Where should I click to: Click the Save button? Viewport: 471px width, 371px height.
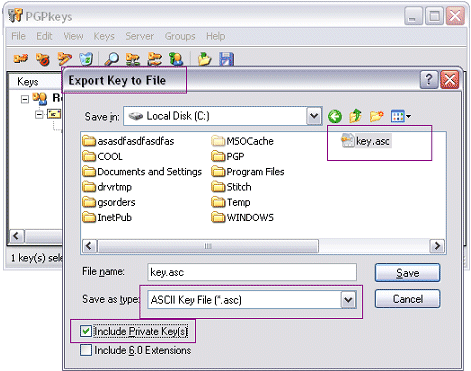coord(407,273)
